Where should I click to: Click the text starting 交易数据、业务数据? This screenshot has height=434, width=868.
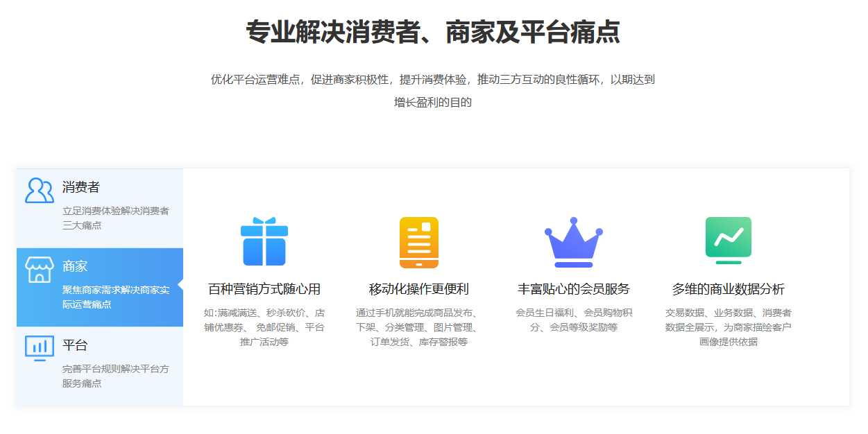[729, 327]
